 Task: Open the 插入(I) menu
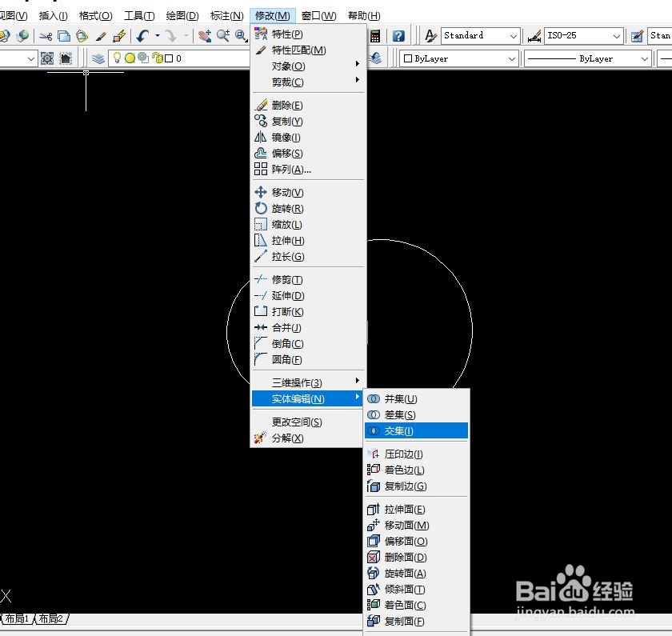tap(53, 16)
